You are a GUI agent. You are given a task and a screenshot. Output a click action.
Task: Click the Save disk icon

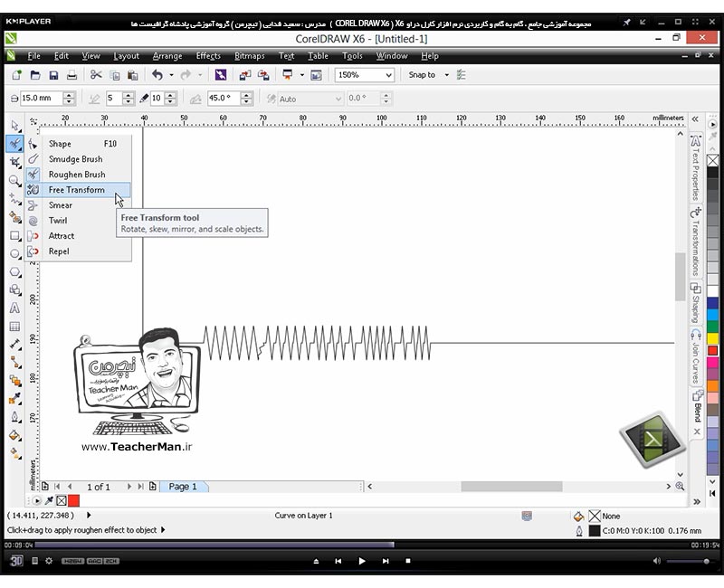(53, 75)
